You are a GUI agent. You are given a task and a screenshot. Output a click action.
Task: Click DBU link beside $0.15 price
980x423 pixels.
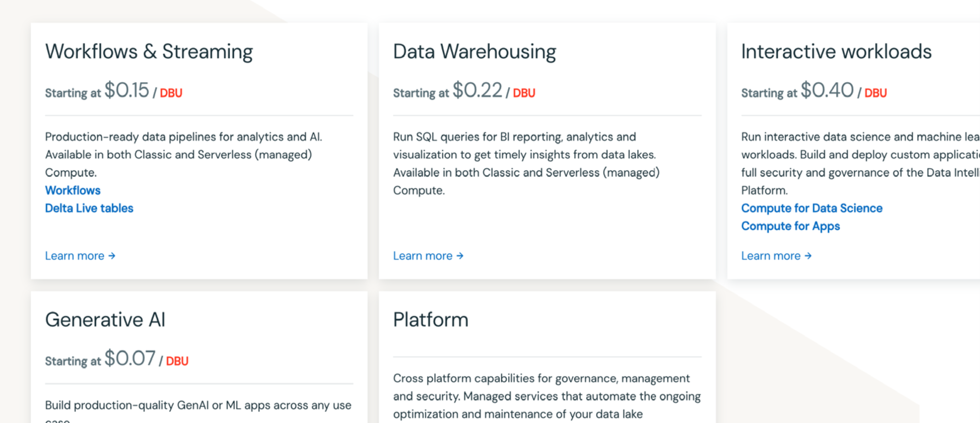point(171,93)
